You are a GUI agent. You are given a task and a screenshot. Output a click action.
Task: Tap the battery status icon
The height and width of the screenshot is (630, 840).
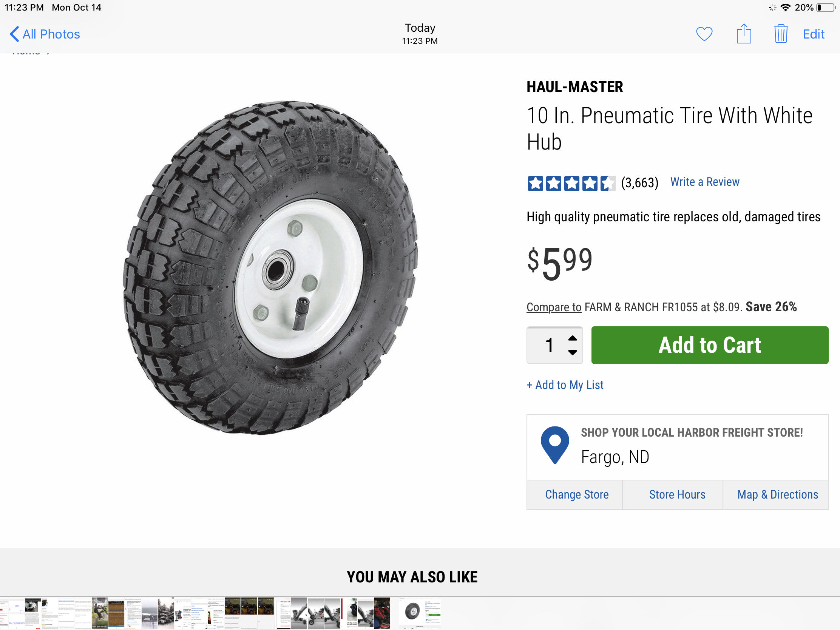tap(825, 8)
